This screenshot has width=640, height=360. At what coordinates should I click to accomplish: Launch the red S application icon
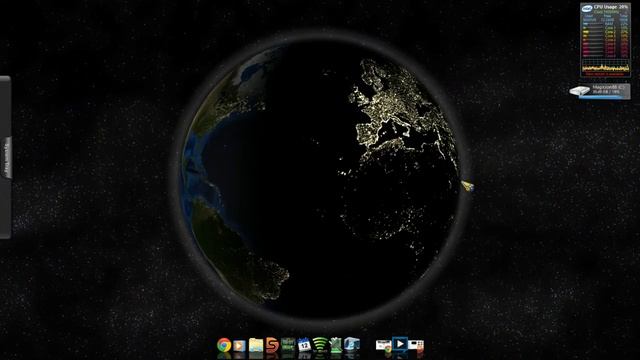[272, 345]
